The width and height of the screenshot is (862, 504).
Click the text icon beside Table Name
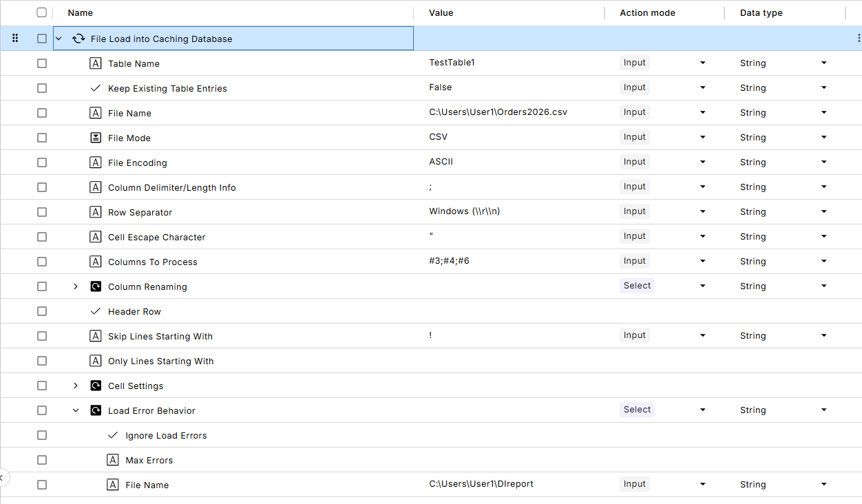[96, 63]
